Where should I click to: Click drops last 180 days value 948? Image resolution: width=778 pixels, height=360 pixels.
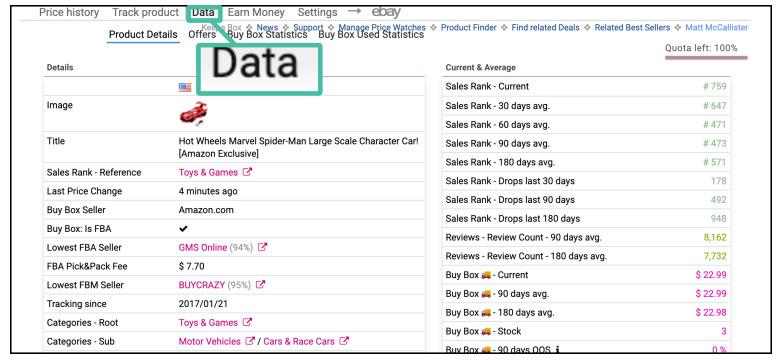click(718, 219)
